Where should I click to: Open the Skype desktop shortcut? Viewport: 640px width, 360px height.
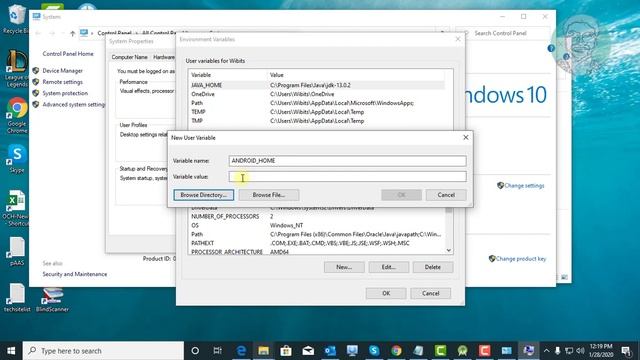(17, 159)
